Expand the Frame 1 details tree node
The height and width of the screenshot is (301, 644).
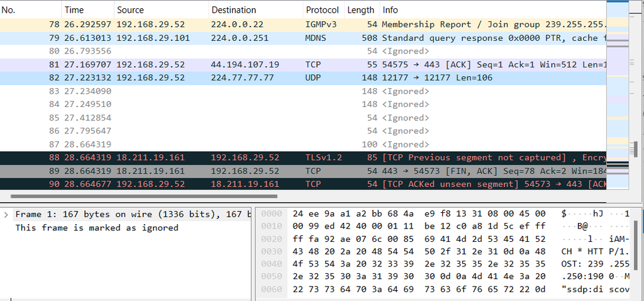pyautogui.click(x=6, y=214)
